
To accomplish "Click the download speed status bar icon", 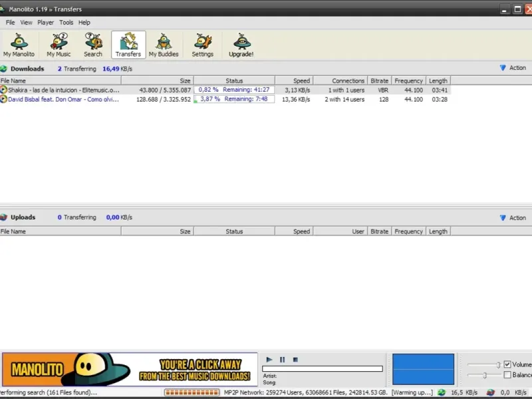I will pos(442,392).
